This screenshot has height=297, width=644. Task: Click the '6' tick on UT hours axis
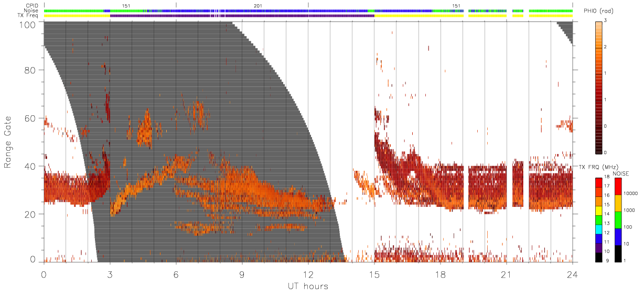pyautogui.click(x=176, y=273)
